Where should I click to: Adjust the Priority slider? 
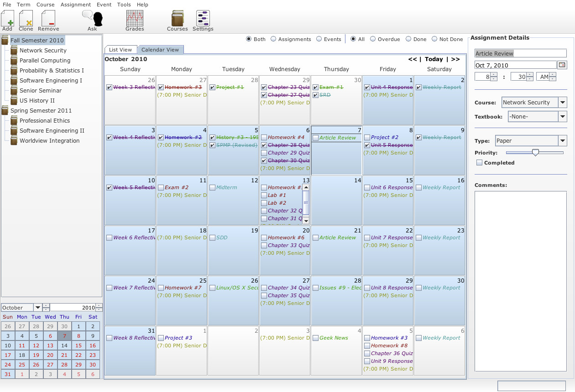point(535,153)
